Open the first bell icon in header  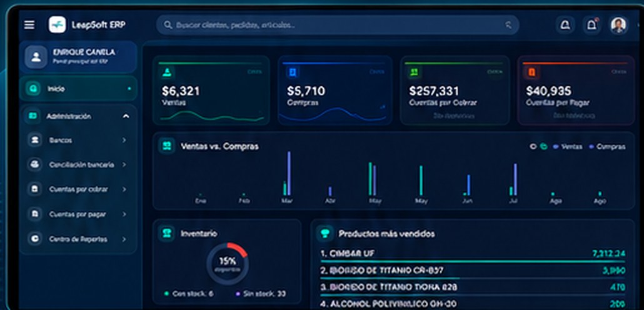click(565, 25)
